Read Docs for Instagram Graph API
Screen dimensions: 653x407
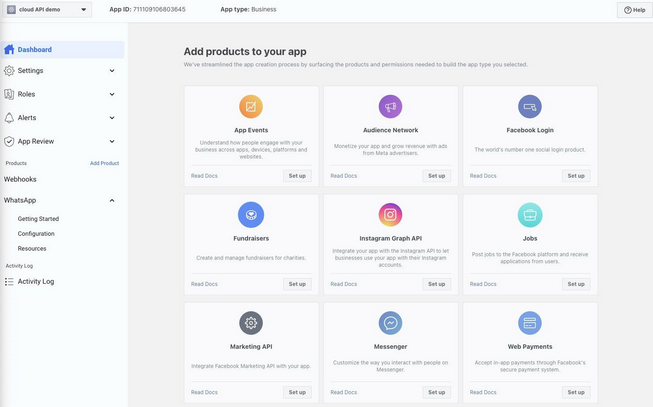344,284
